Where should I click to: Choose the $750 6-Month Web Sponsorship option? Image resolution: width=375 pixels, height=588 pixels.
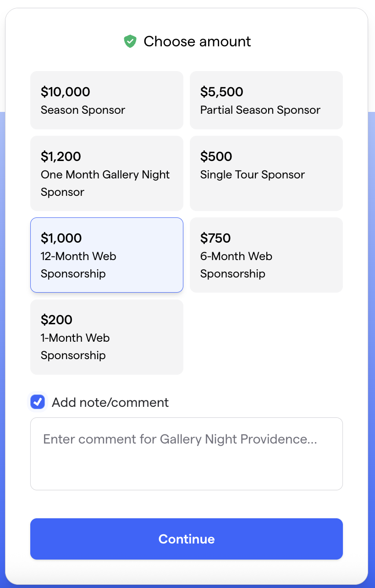click(266, 255)
